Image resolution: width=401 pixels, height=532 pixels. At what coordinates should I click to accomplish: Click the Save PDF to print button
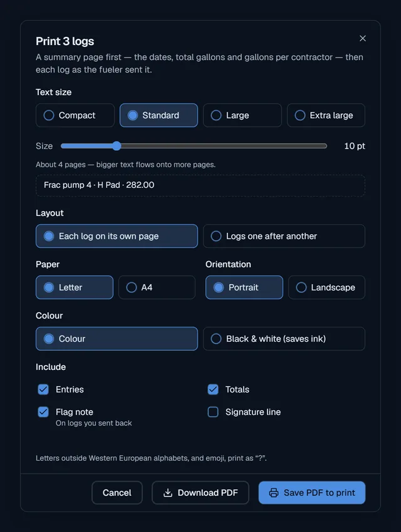(312, 493)
